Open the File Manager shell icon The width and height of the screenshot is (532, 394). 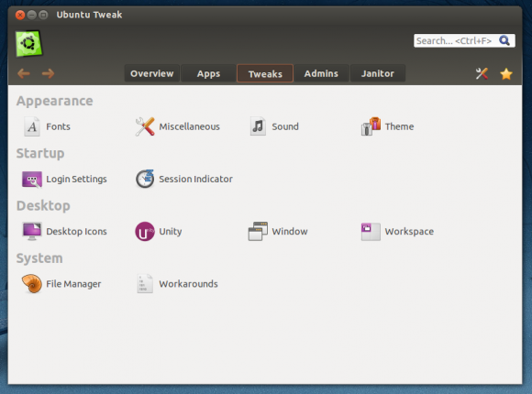tap(32, 283)
